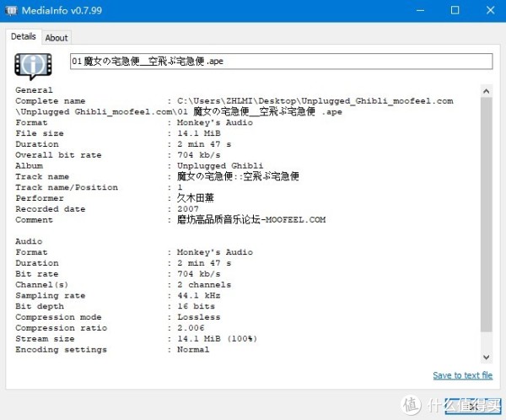Minimize the MediaInfo window
Screen dimensions: 506x420
pyautogui.click(x=420, y=10)
